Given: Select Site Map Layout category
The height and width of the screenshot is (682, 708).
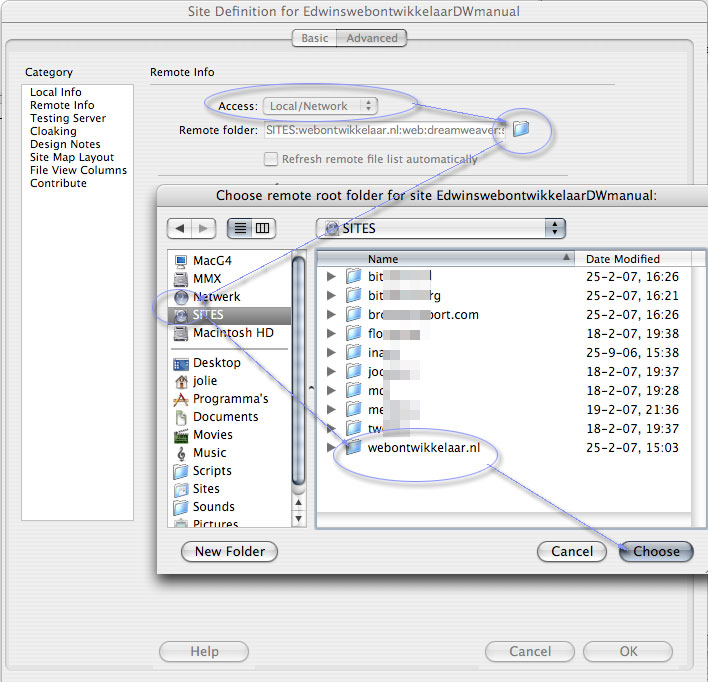Looking at the screenshot, I should (72, 158).
